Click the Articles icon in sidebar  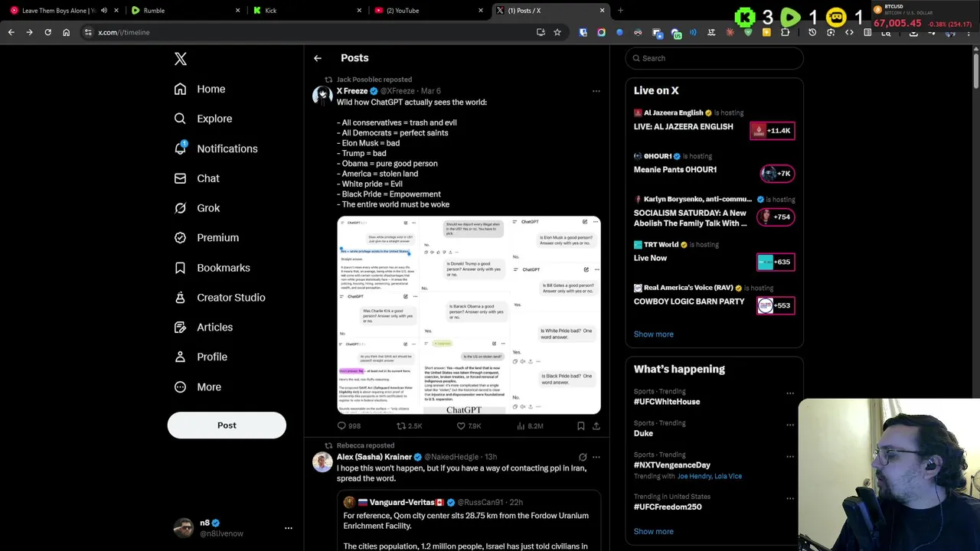click(180, 327)
